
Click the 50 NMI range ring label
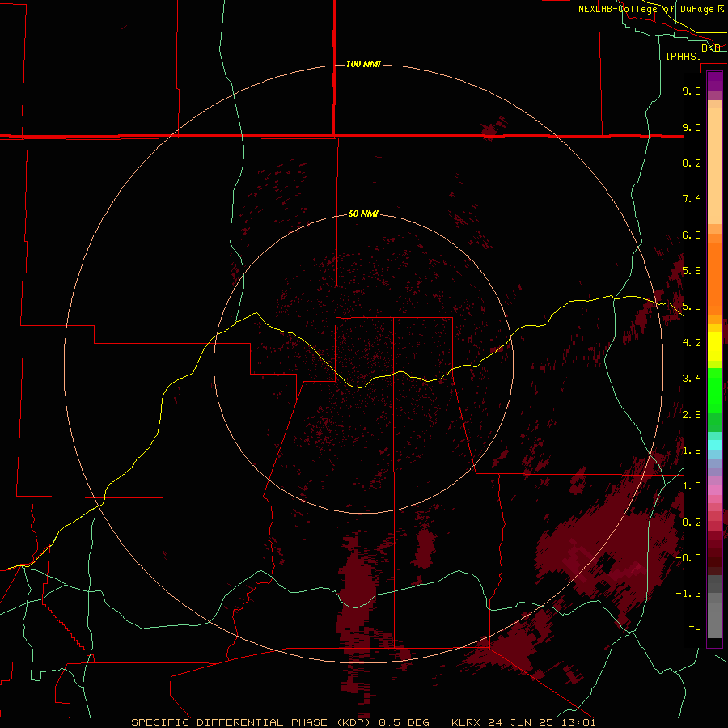[x=363, y=214]
